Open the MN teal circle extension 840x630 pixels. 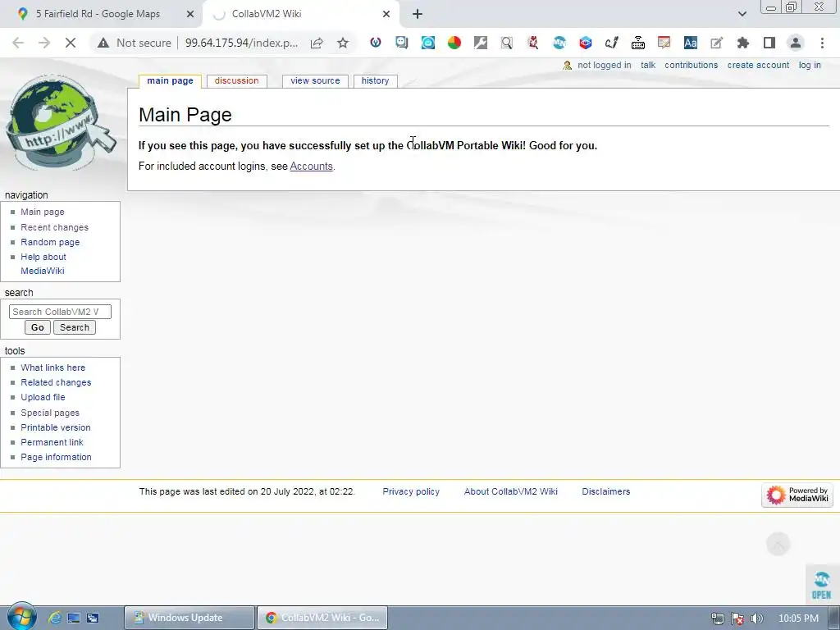click(x=559, y=43)
